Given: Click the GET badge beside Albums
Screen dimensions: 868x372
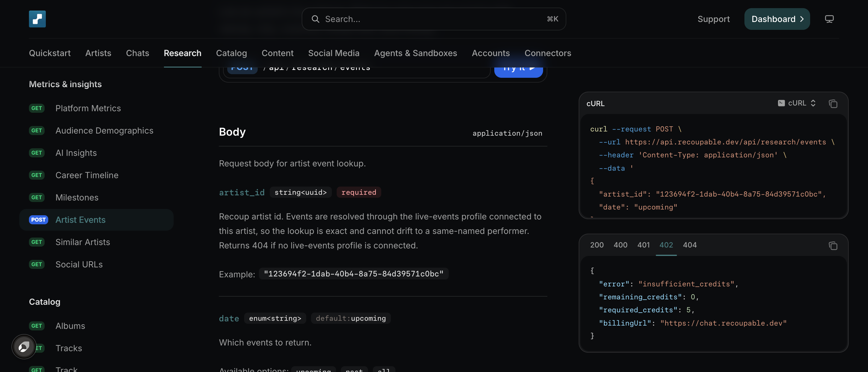Looking at the screenshot, I should pos(36,326).
